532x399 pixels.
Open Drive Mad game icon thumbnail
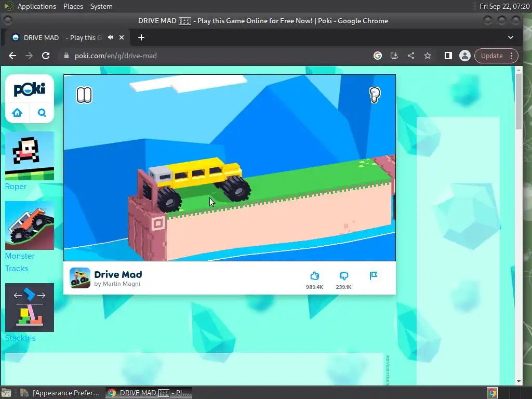80,278
